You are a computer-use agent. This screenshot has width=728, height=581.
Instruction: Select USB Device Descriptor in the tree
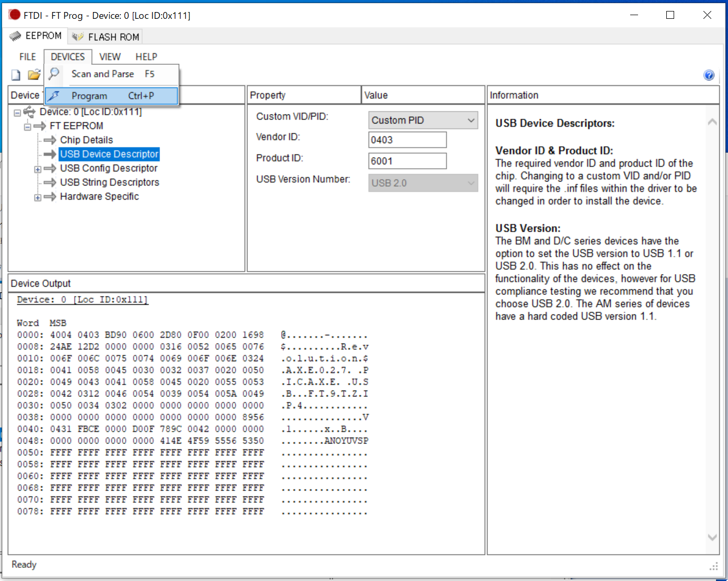click(109, 154)
